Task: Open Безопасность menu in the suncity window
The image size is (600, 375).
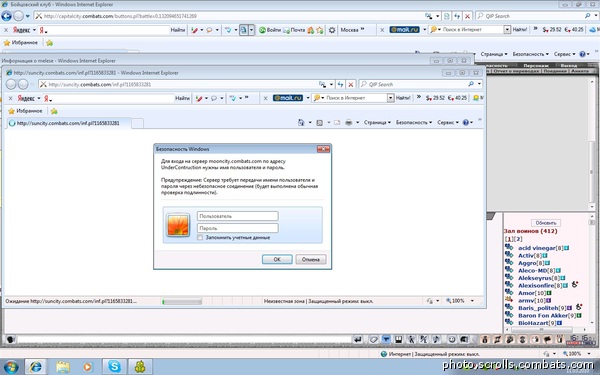Action: [x=414, y=122]
